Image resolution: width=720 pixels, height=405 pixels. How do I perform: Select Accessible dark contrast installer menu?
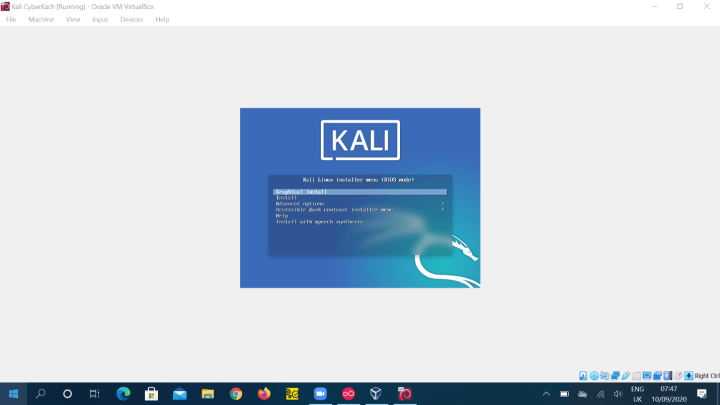click(x=334, y=210)
